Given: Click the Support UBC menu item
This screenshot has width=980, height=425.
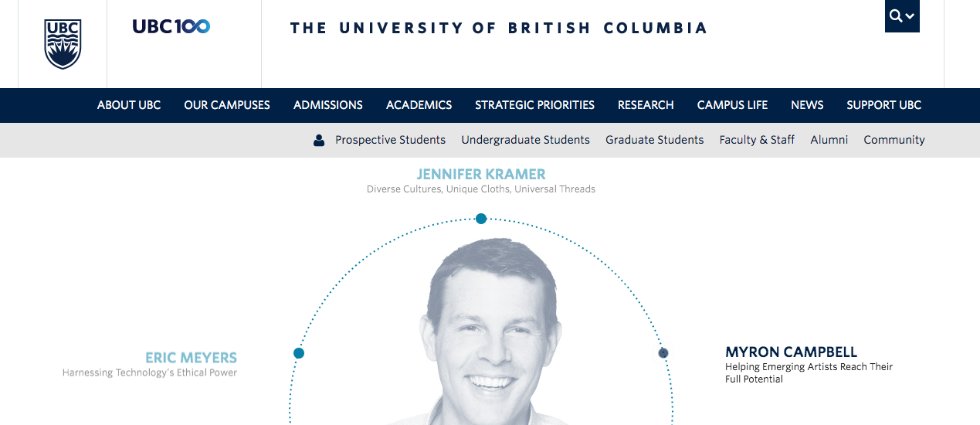Looking at the screenshot, I should click(883, 105).
